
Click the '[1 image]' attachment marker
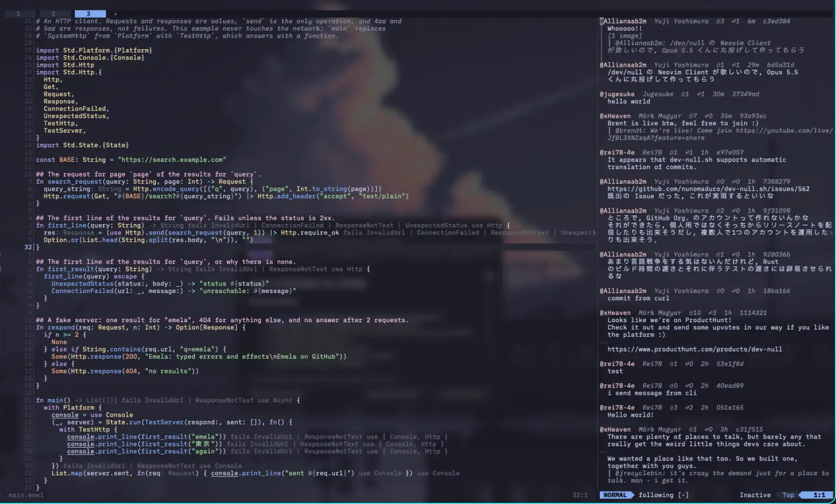[x=624, y=36]
